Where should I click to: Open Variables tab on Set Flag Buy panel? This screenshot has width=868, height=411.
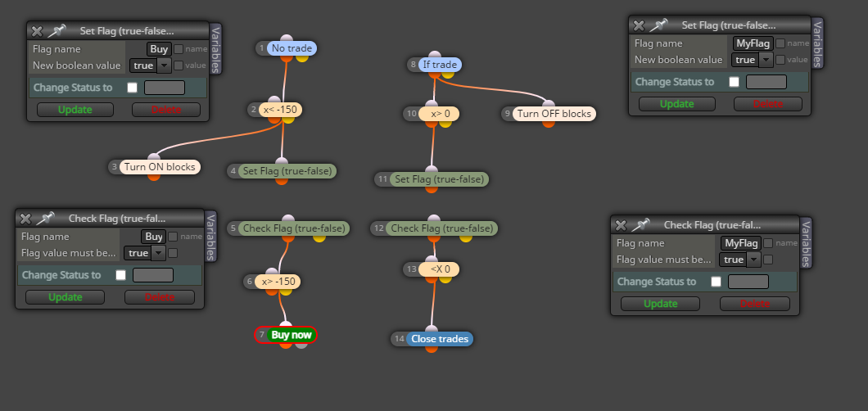coord(216,48)
